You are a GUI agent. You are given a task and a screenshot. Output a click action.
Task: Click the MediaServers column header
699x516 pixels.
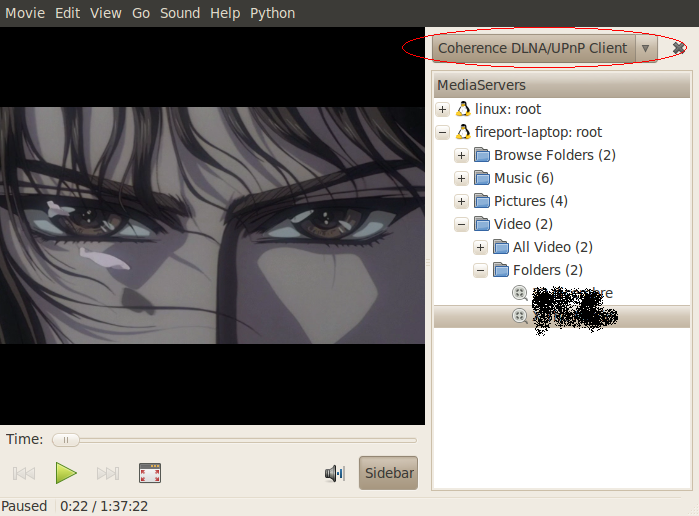point(561,85)
